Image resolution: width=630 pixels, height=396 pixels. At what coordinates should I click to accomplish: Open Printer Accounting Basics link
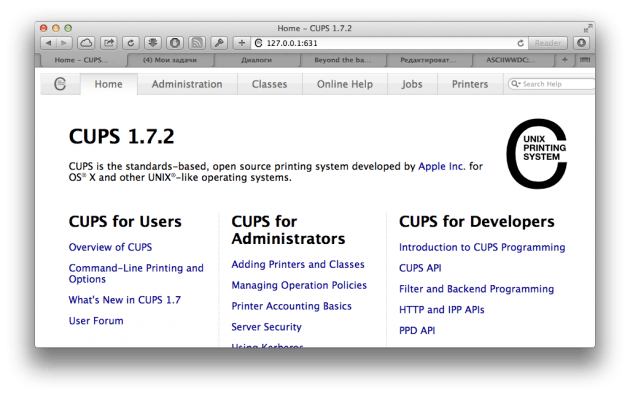291,306
